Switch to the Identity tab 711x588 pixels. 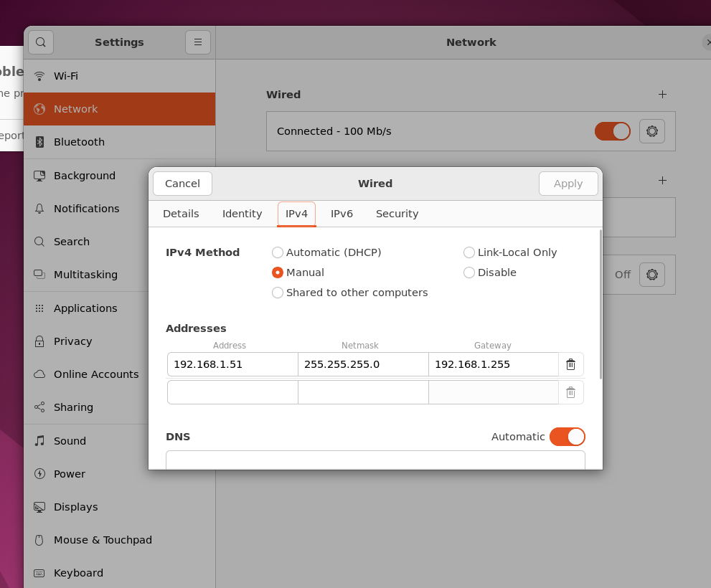tap(242, 214)
